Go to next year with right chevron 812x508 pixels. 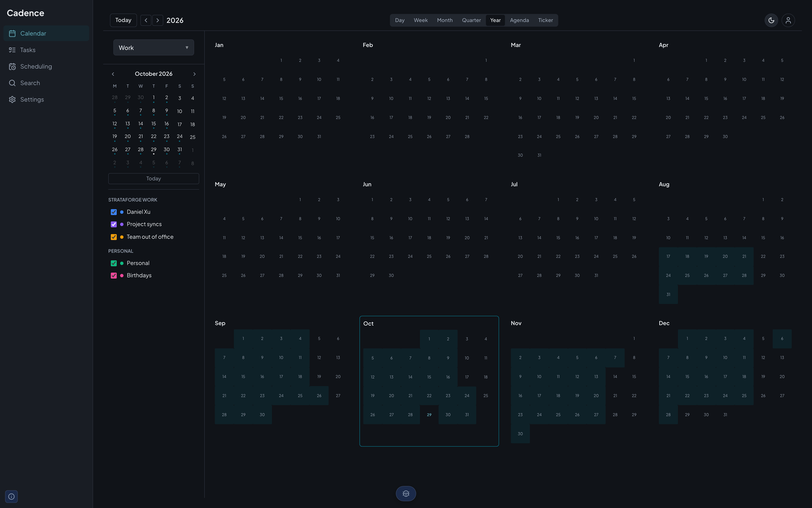(x=158, y=20)
